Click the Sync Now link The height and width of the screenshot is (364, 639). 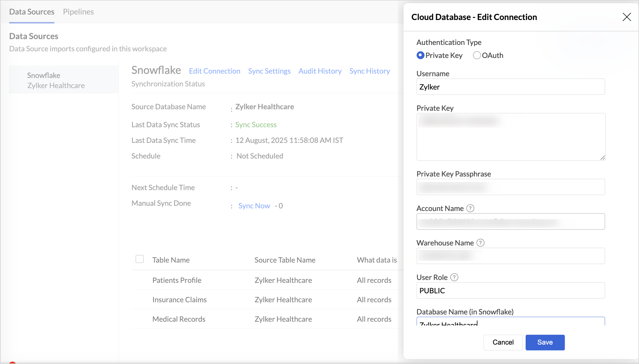pyautogui.click(x=254, y=206)
